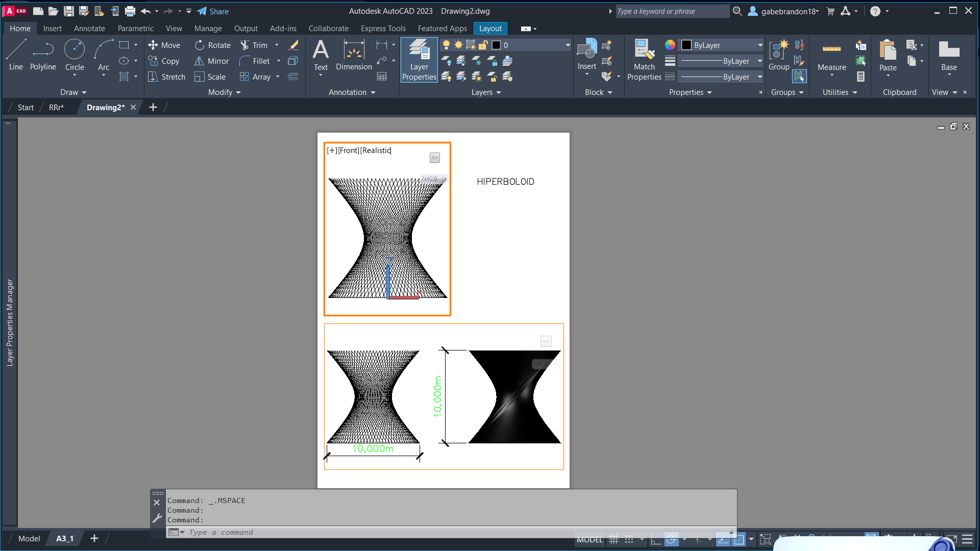The width and height of the screenshot is (980, 551).
Task: Open the layer selection dropdown
Action: (x=567, y=45)
